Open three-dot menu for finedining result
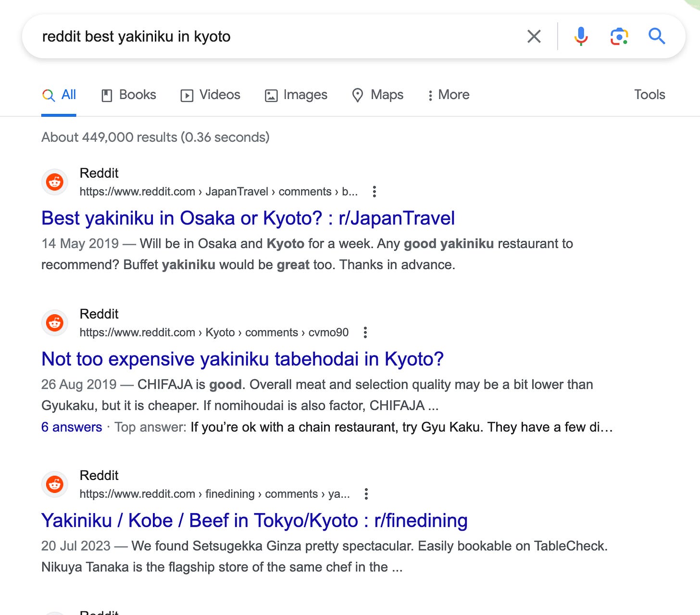This screenshot has width=700, height=615. [x=366, y=494]
